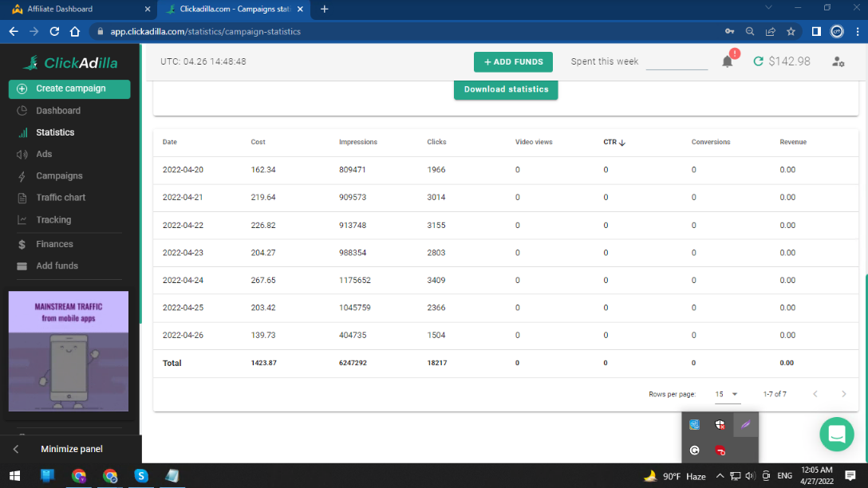Bookmark this page with the star icon
The height and width of the screenshot is (488, 868).
(x=791, y=32)
